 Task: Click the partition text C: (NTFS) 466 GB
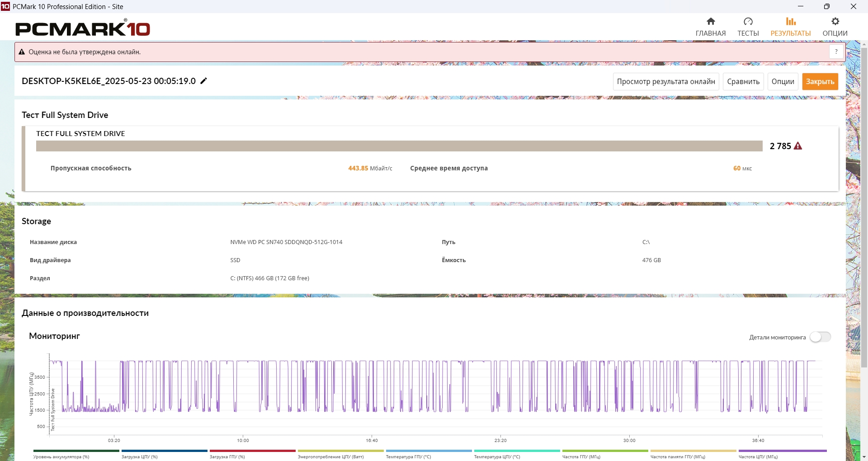tap(269, 278)
